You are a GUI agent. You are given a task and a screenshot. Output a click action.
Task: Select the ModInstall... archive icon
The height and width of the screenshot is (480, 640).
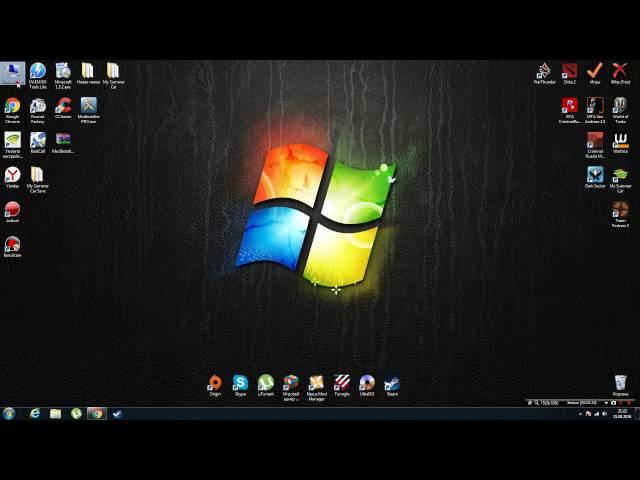(x=63, y=143)
